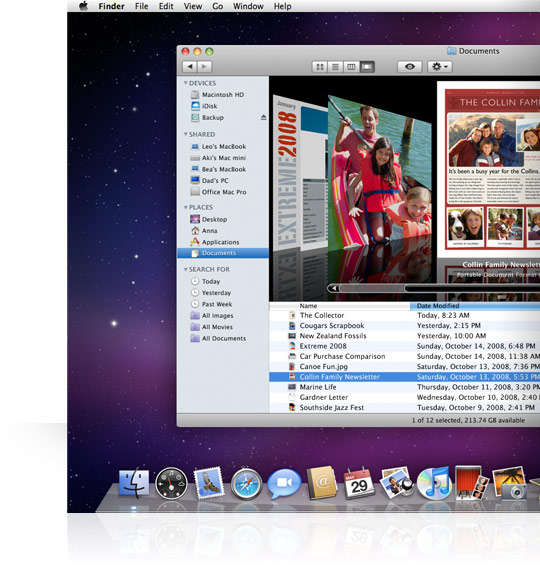Select 'Southside Jazz Fest' file row
Screen dimensions: 540x570
click(404, 408)
